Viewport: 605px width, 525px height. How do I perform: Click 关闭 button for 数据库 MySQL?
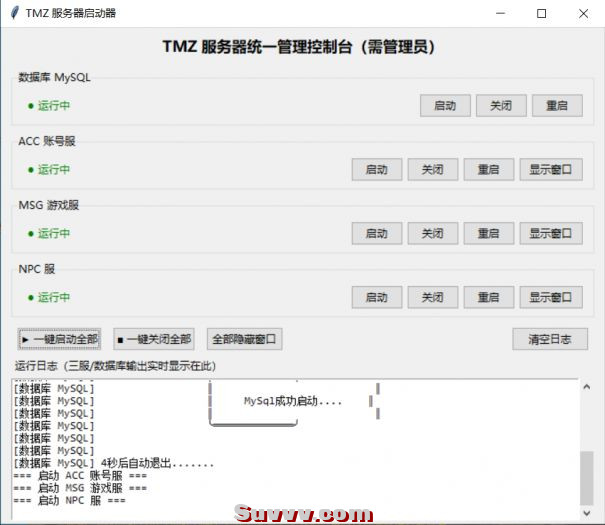(501, 105)
